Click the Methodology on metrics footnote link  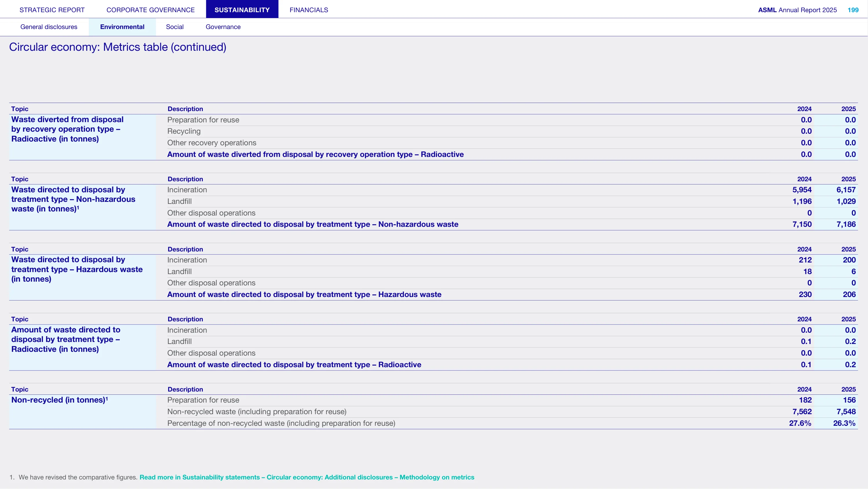point(307,477)
